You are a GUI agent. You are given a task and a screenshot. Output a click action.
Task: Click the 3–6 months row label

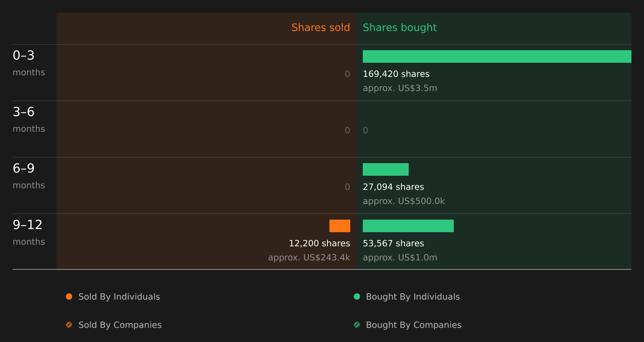point(29,119)
